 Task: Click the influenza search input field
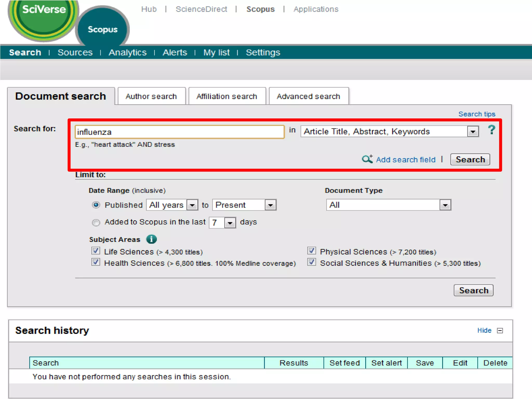[x=179, y=132]
